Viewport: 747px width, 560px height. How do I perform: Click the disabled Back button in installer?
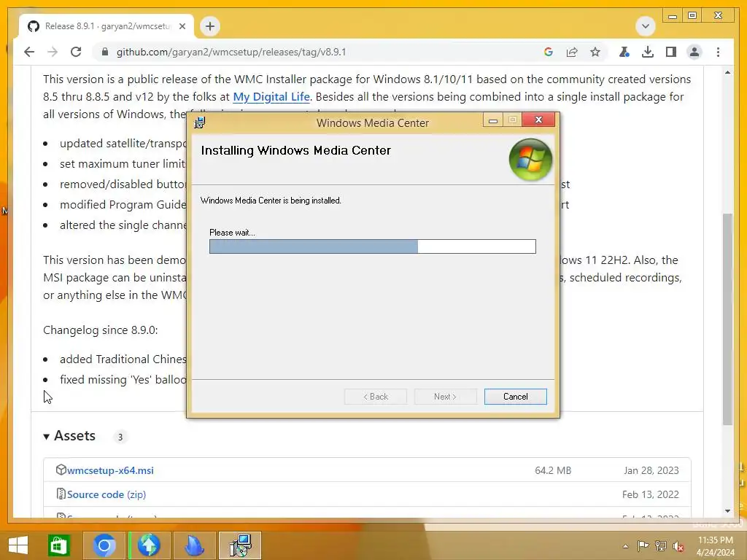tap(376, 397)
